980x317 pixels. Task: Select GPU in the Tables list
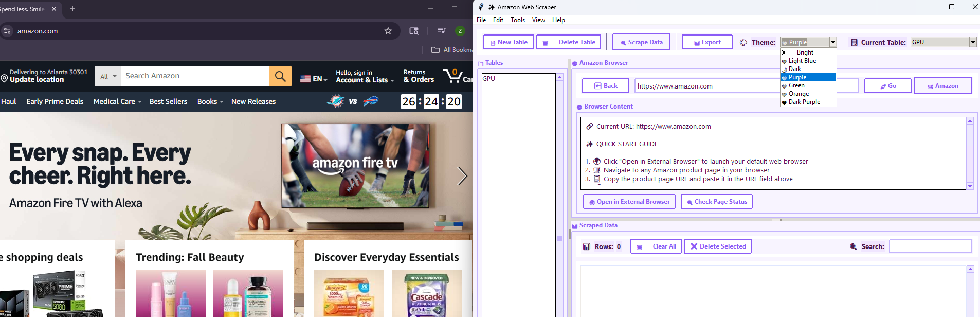[489, 79]
